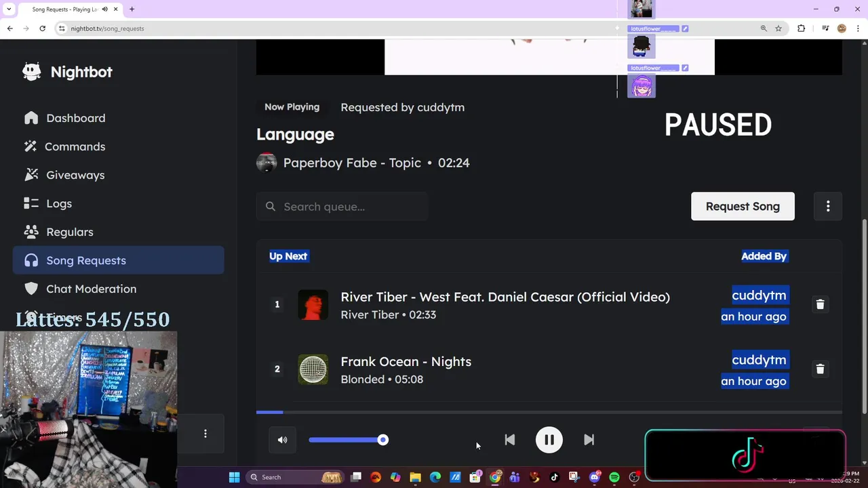Click Frank Ocean Nights globe thumbnail
This screenshot has width=868, height=488.
313,369
